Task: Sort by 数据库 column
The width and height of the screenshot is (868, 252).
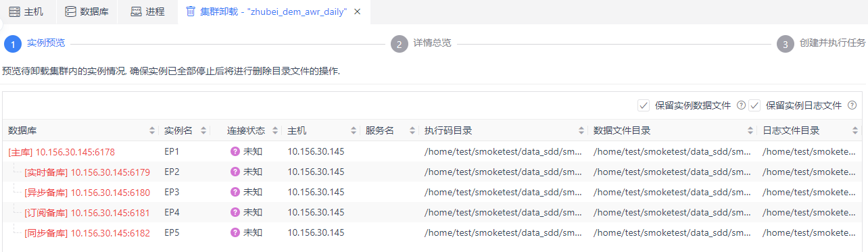Action: (152, 130)
